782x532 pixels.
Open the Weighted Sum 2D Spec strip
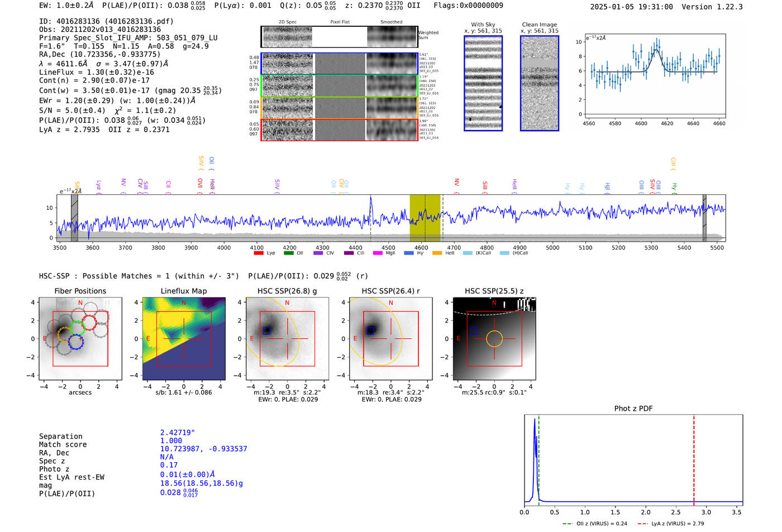pyautogui.click(x=287, y=37)
